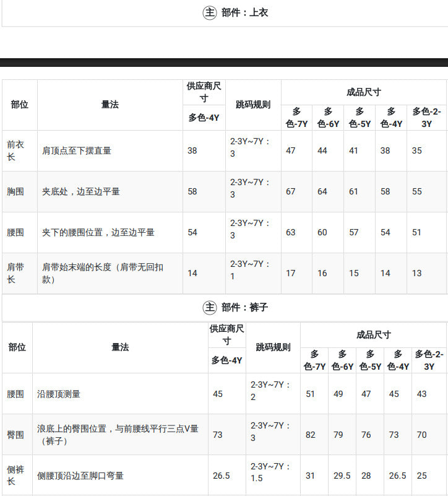
Task: Select the 肩带长 row label
Action: 15,273
